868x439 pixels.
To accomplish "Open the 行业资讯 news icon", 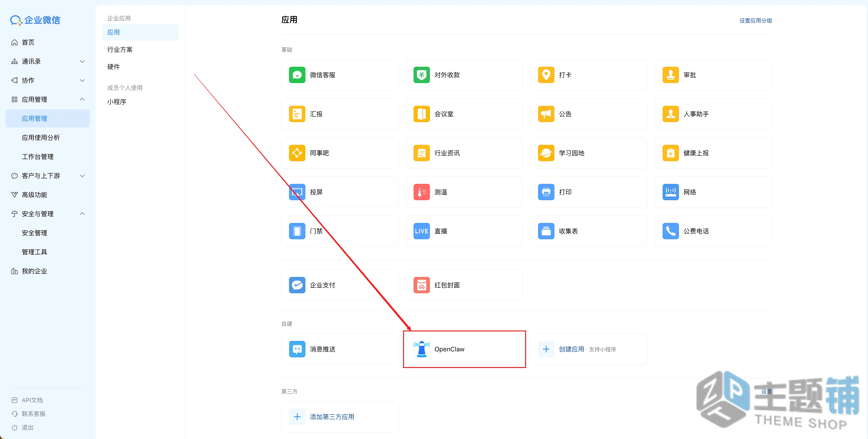I will (421, 153).
